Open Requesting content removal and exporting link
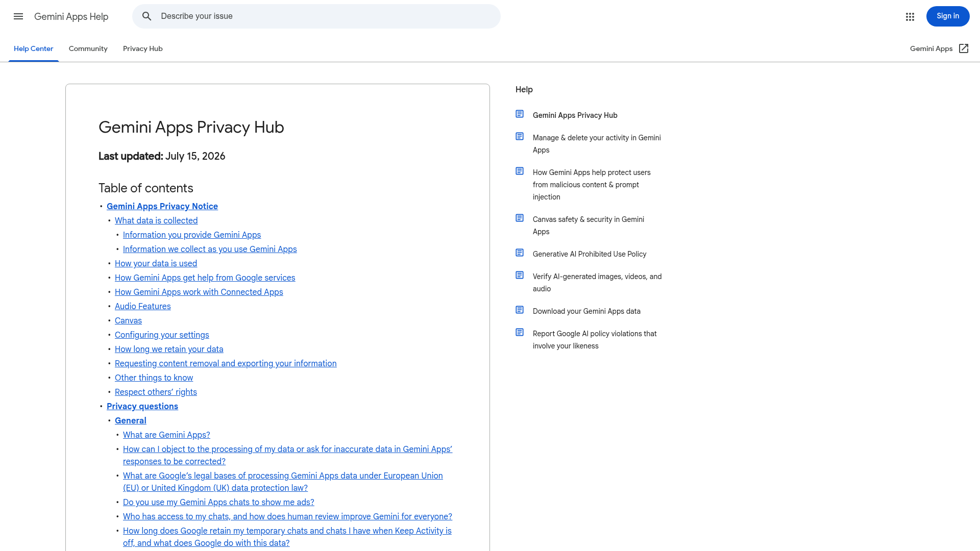980x551 pixels. (226, 363)
